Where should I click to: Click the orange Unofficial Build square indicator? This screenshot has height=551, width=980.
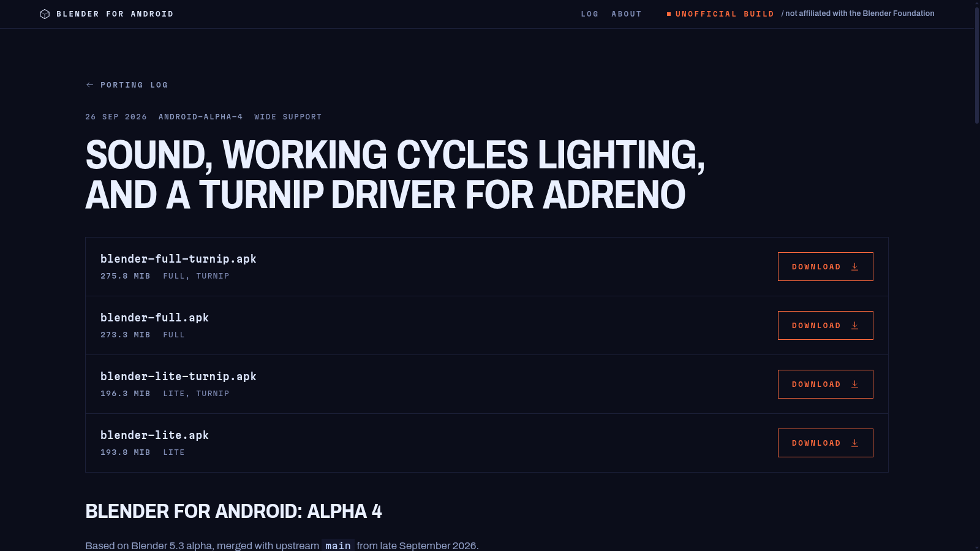click(669, 14)
